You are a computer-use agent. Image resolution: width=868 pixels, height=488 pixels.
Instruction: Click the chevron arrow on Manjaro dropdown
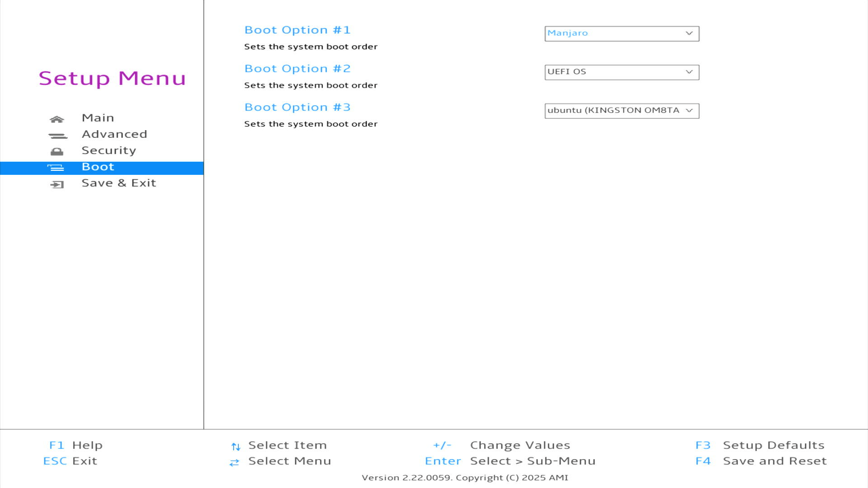click(x=689, y=33)
